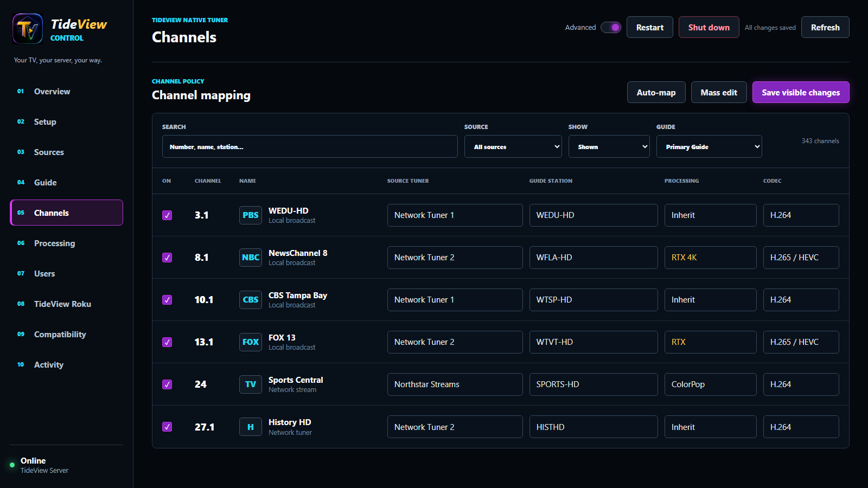
Task: Uncheck channel 13.1 FOX 13
Action: coord(167,342)
